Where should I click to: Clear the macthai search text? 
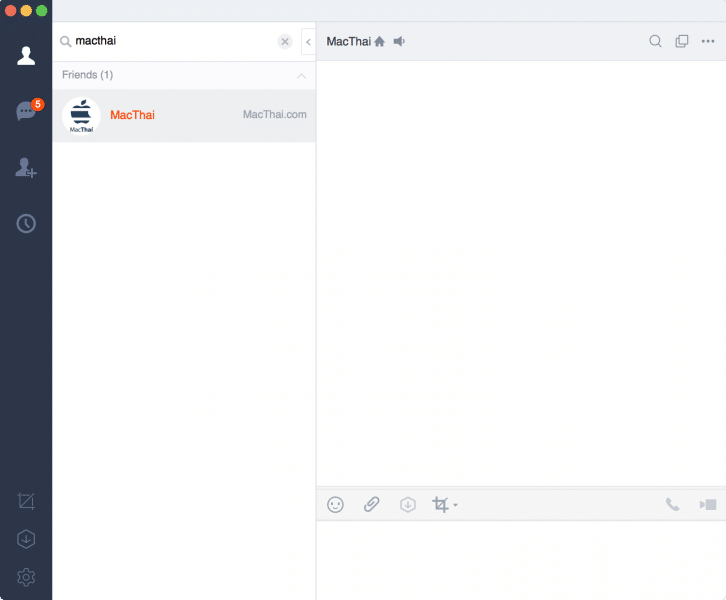(x=285, y=42)
